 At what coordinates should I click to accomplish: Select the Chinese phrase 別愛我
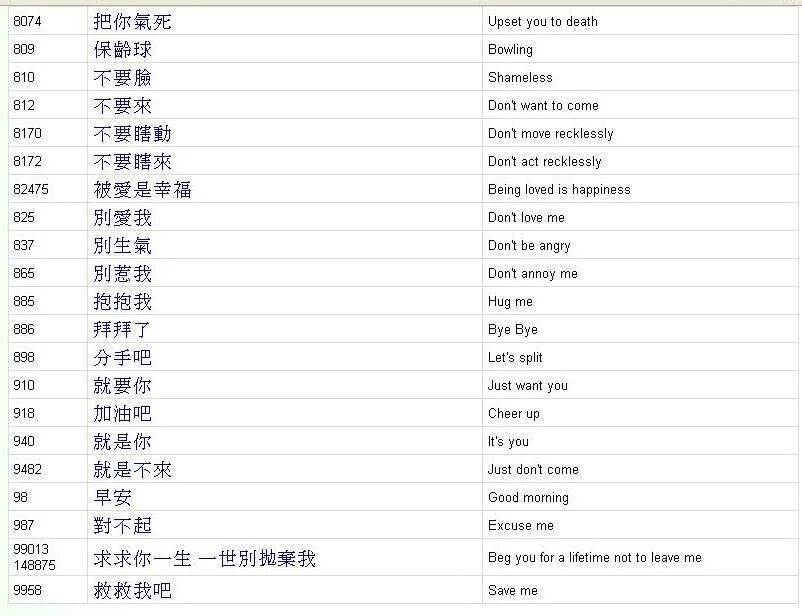pyautogui.click(x=123, y=218)
